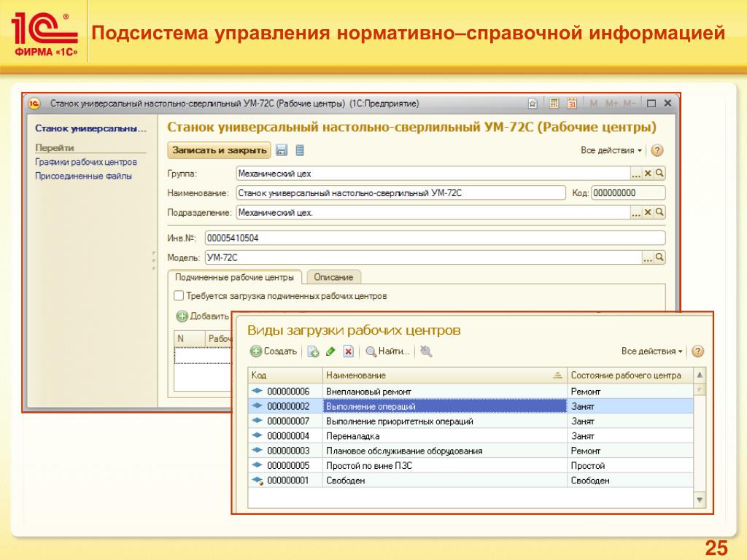Click the Найти... button

(387, 351)
